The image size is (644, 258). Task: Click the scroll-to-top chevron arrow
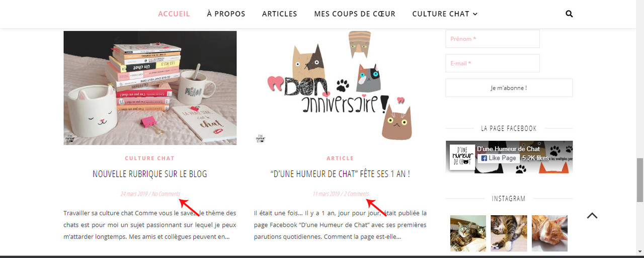pyautogui.click(x=592, y=216)
